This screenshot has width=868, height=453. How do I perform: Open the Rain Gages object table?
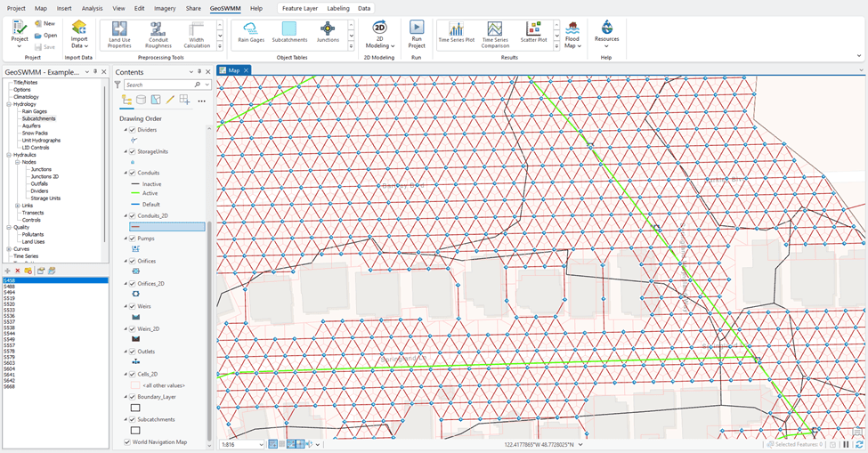[249, 33]
